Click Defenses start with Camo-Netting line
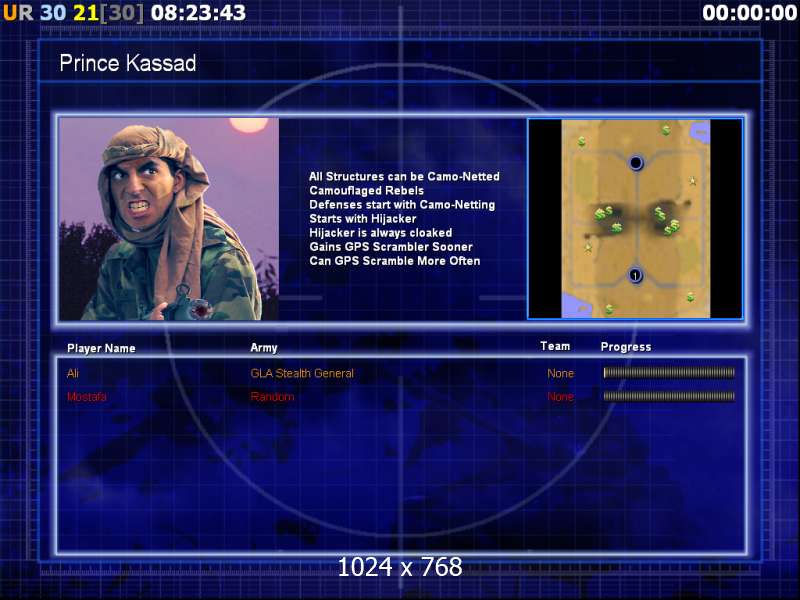 [x=402, y=205]
